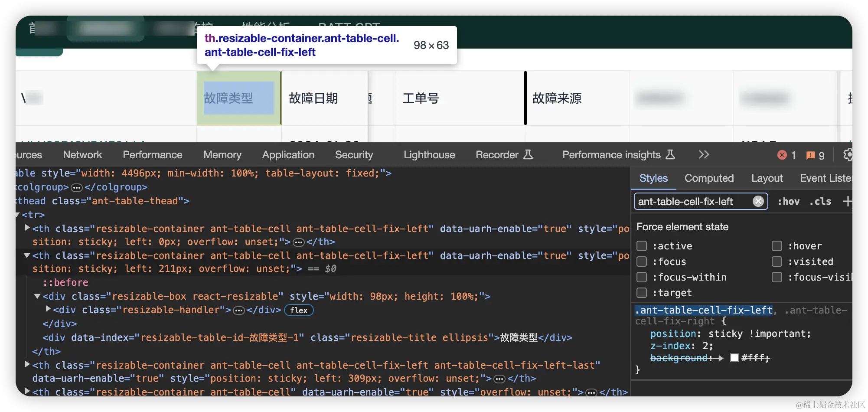The height and width of the screenshot is (412, 868).
Task: Expand the resizable-handler div ellipsis badge
Action: tap(239, 310)
